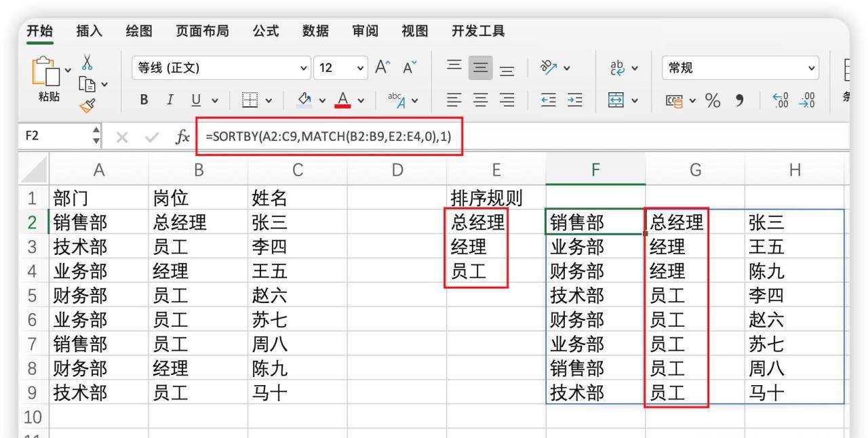Open the 数据 ribbon tab

tap(315, 31)
